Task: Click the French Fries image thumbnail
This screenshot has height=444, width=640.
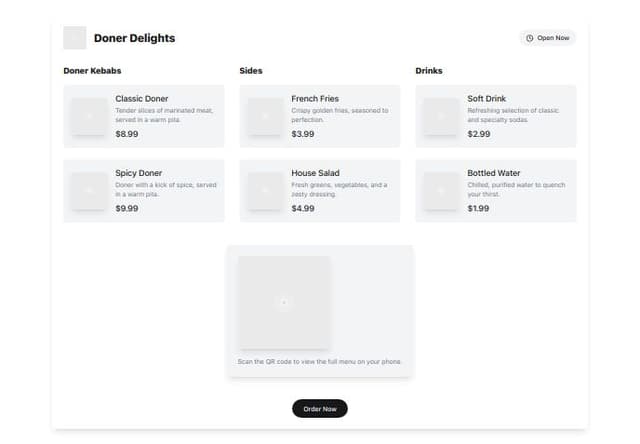Action: point(265,116)
